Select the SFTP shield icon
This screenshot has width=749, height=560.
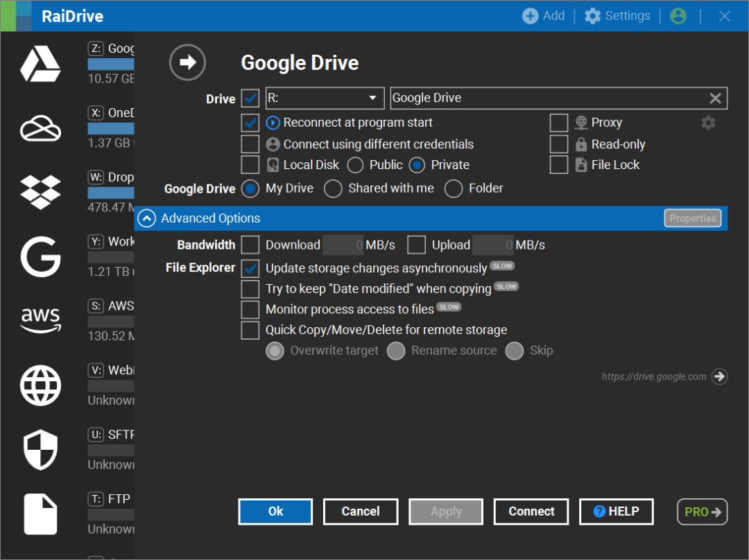40,449
